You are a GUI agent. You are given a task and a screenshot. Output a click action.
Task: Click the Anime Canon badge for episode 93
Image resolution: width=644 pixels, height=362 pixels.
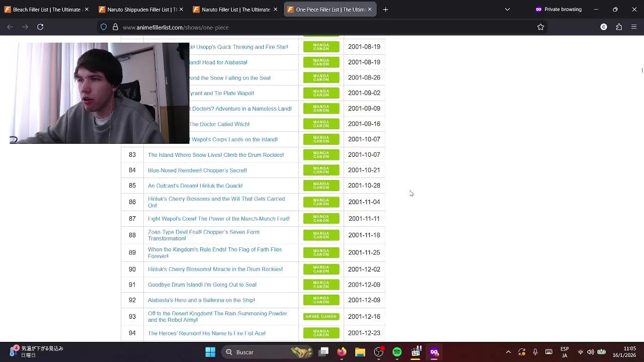click(x=321, y=317)
